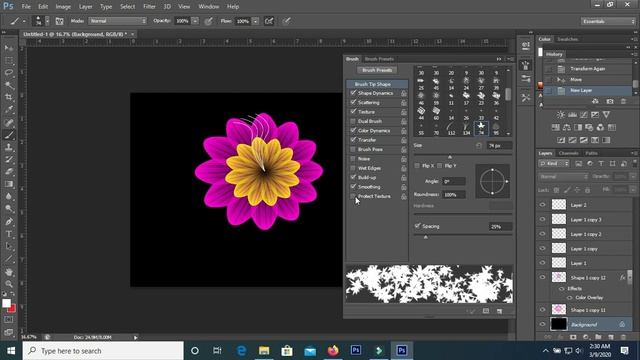Select the Magic Wand tool

(9, 85)
